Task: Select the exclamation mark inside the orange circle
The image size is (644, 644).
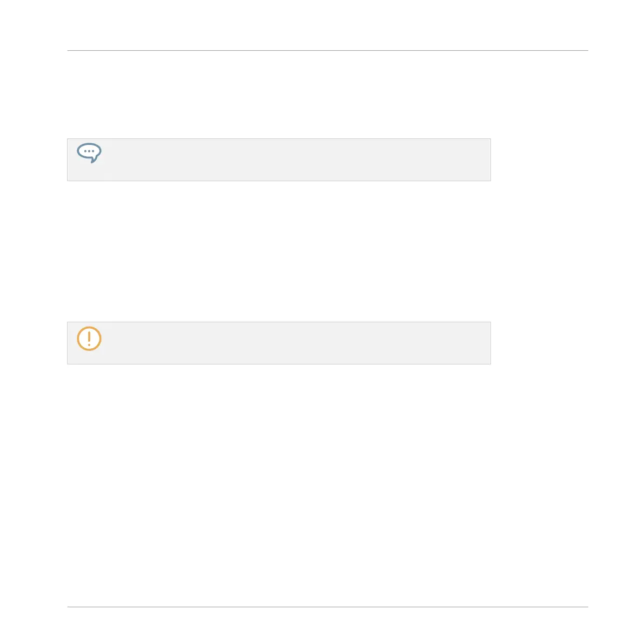Action: pos(89,338)
